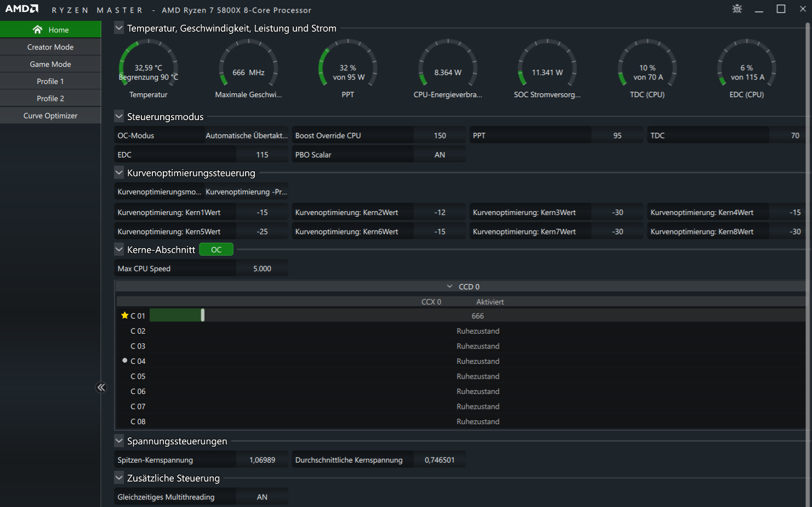The width and height of the screenshot is (812, 507).
Task: Select core row C 02
Action: coord(461,331)
